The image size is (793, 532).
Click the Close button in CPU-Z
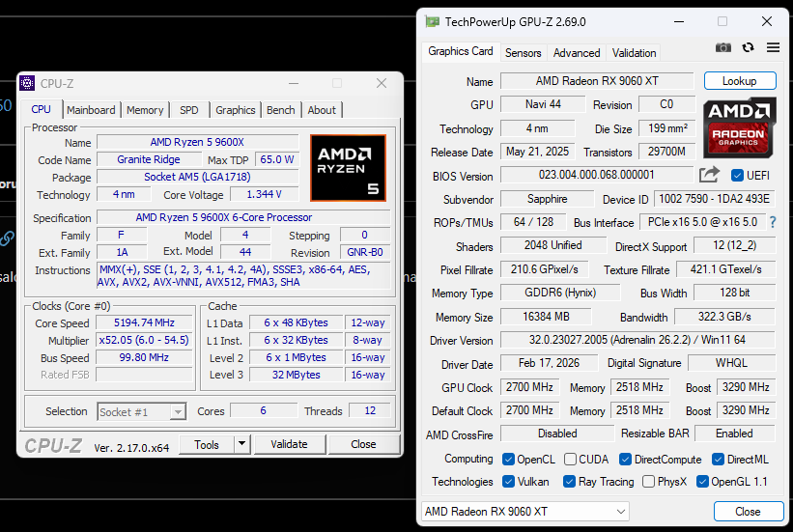click(363, 444)
